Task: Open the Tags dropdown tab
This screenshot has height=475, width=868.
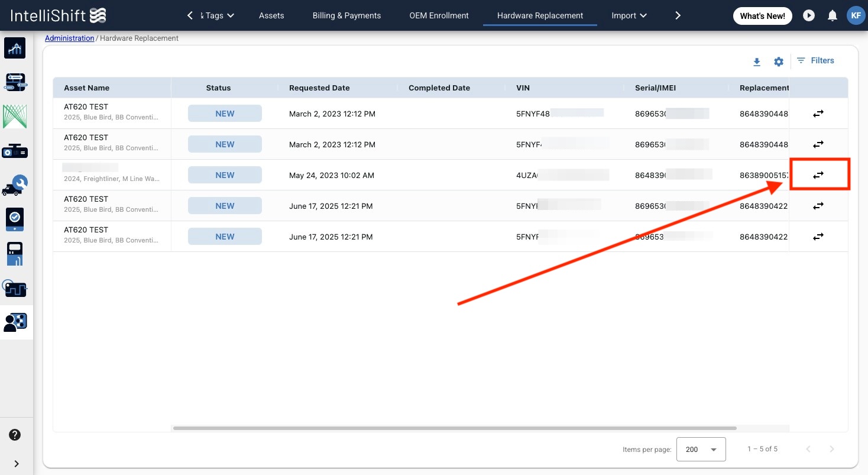Action: pos(217,15)
